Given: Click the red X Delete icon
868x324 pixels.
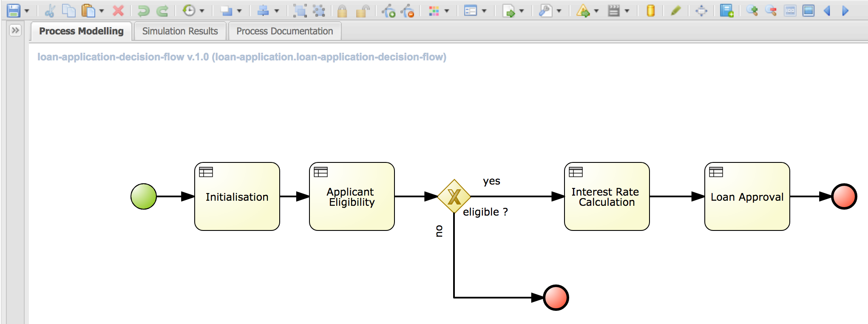Looking at the screenshot, I should (118, 11).
